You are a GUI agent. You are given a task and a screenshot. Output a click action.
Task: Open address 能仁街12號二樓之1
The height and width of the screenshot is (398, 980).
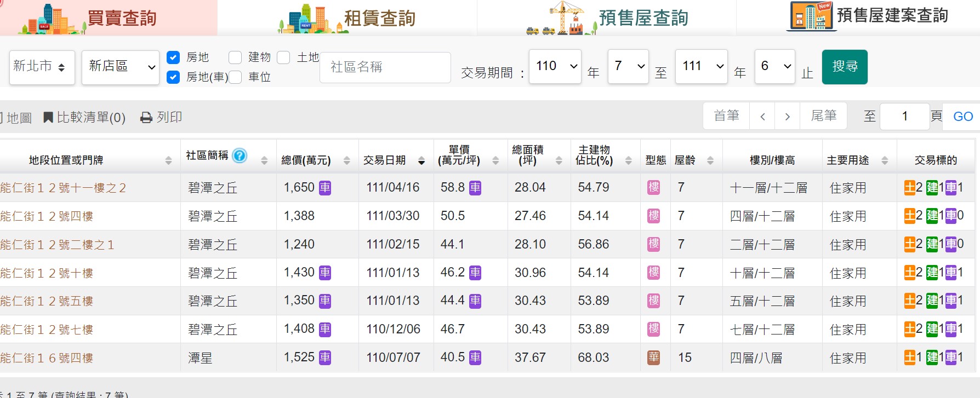pyautogui.click(x=57, y=245)
